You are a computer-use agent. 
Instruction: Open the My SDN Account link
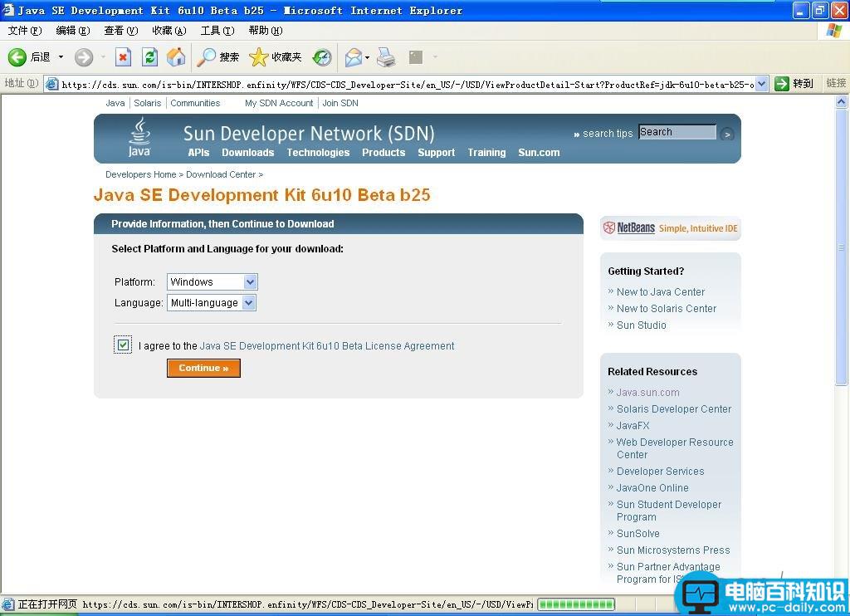[x=279, y=103]
